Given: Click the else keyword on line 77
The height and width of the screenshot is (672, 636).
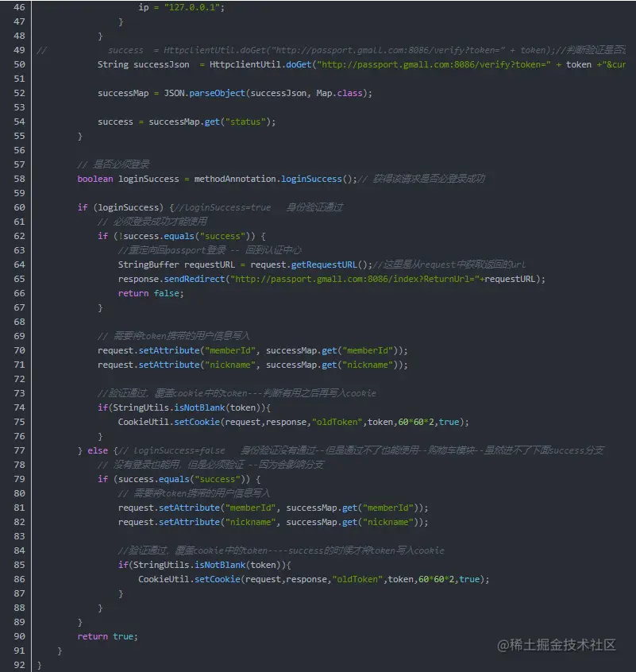Looking at the screenshot, I should [98, 450].
